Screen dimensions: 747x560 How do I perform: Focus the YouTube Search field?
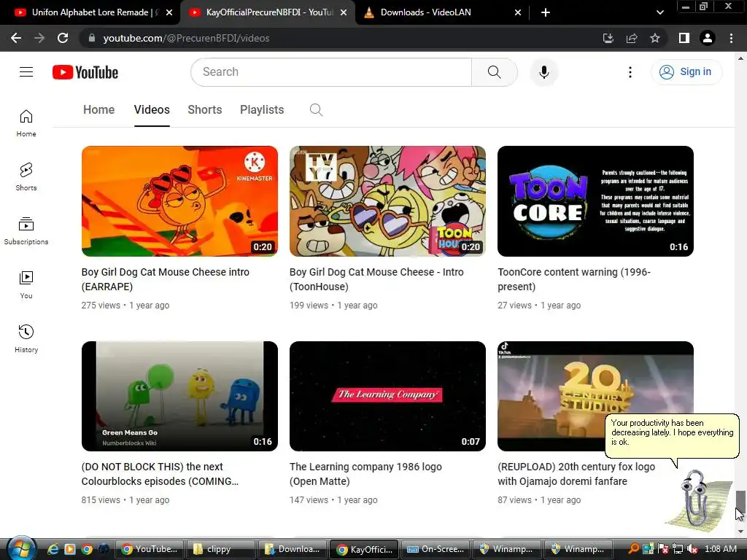pyautogui.click(x=332, y=72)
